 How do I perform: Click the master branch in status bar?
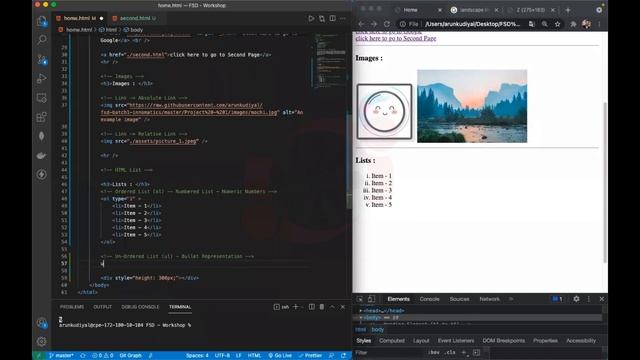coord(61,356)
